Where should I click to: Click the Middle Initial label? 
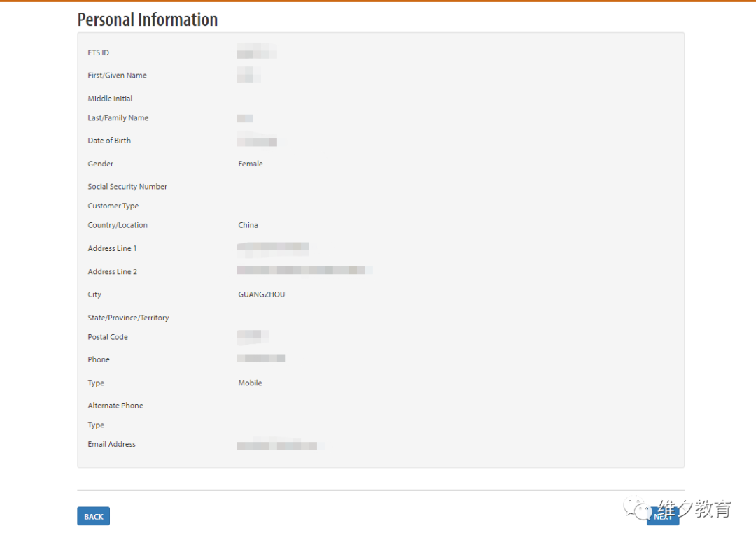click(110, 99)
